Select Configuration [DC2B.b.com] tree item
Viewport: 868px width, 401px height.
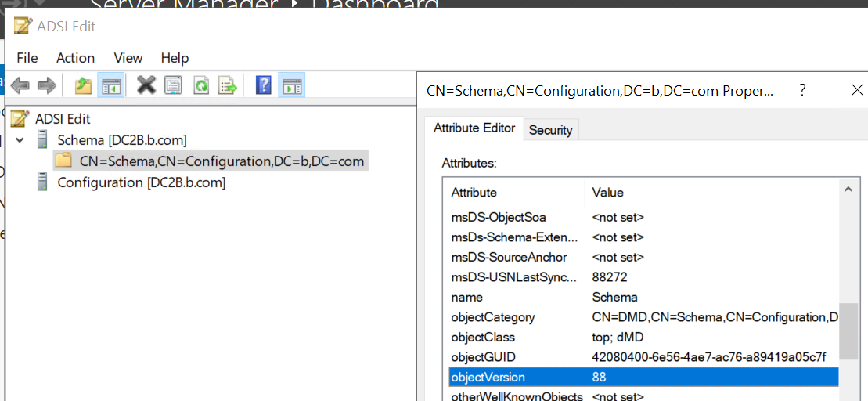click(x=141, y=182)
